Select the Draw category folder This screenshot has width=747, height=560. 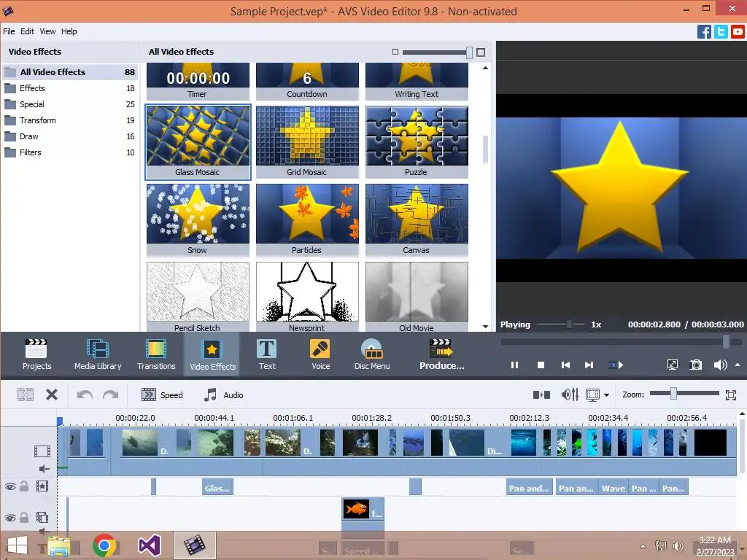pyautogui.click(x=70, y=136)
